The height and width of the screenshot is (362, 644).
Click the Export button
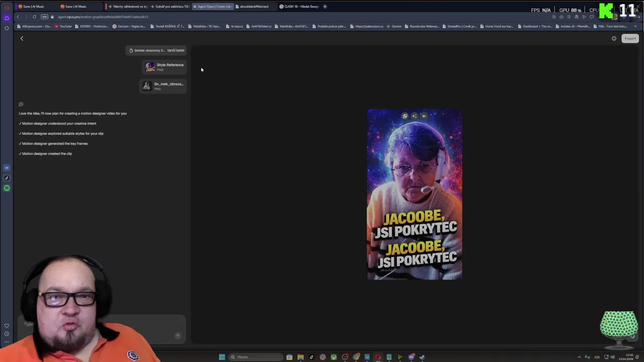point(630,39)
